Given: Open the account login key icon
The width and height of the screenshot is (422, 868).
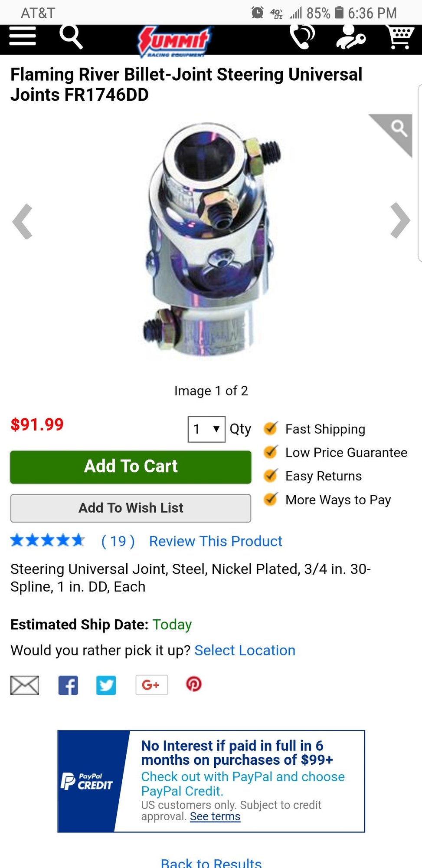Looking at the screenshot, I should click(x=350, y=37).
